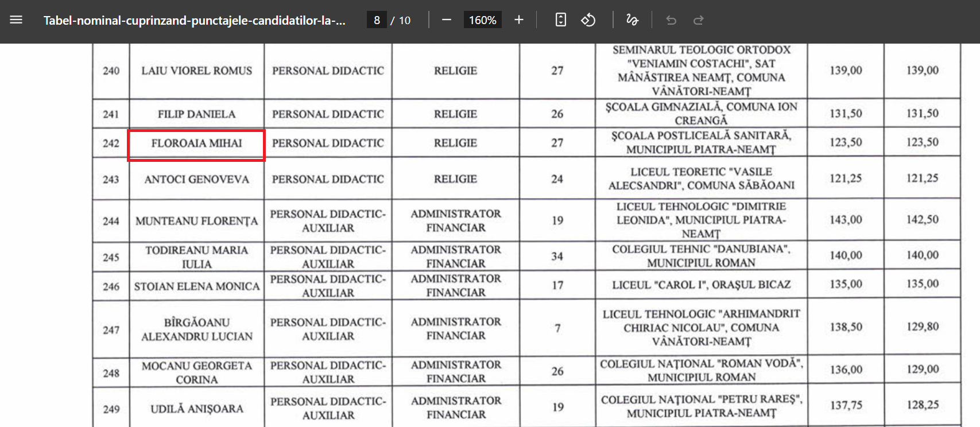Open the PDF viewer sidebar menu
Viewport: 980px width, 427px height.
coord(16,20)
